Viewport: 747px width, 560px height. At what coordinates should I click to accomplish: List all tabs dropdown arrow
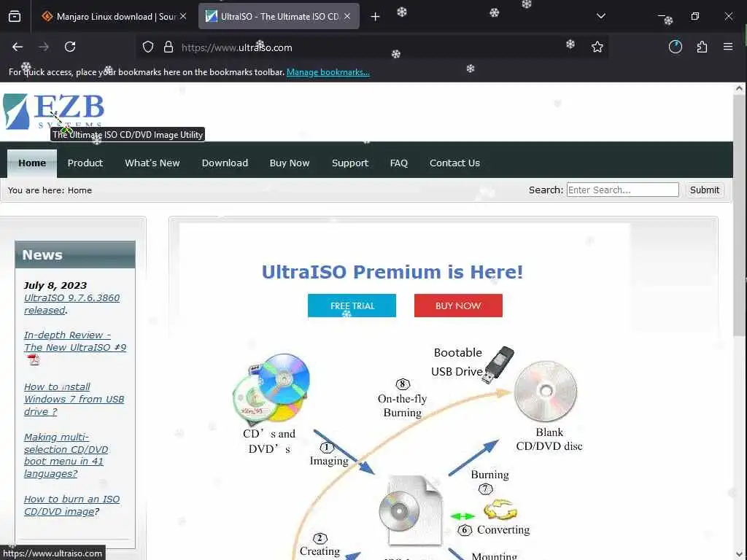601,16
